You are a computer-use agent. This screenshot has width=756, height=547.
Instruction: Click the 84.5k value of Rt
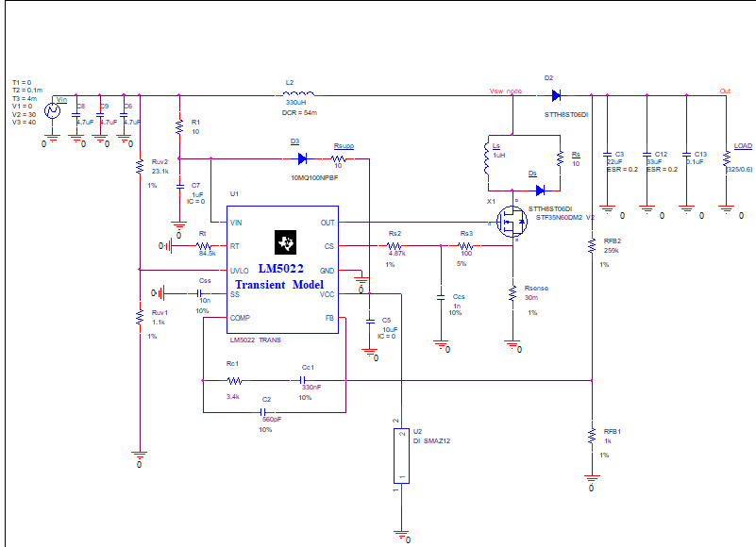point(208,253)
